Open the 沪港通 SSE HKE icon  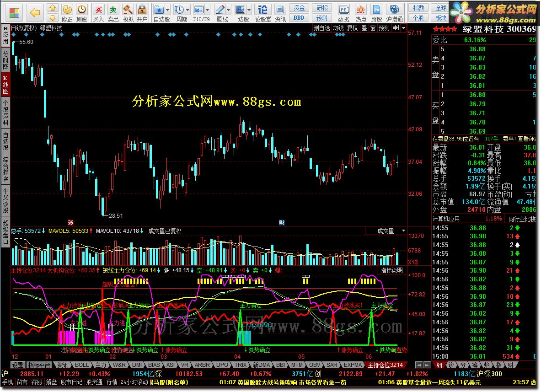click(x=394, y=10)
